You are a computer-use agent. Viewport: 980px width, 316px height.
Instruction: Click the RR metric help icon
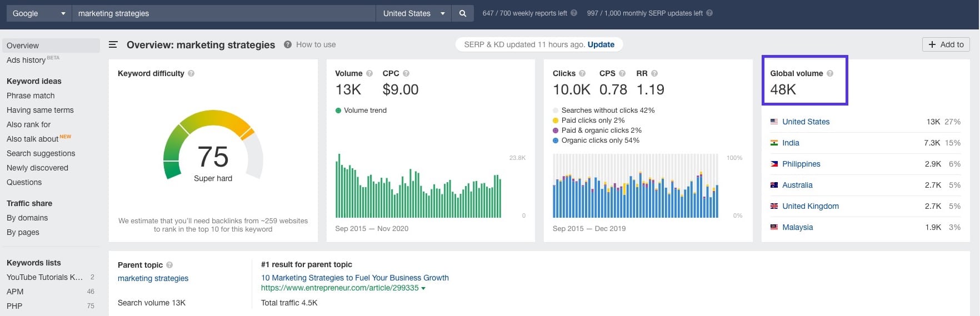654,73
